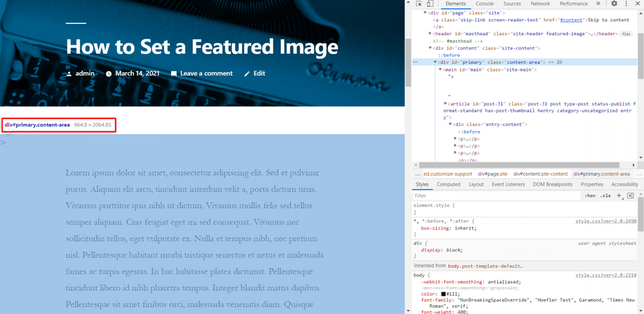
Task: Click body.post-template-default inherited selector
Action: (486, 266)
